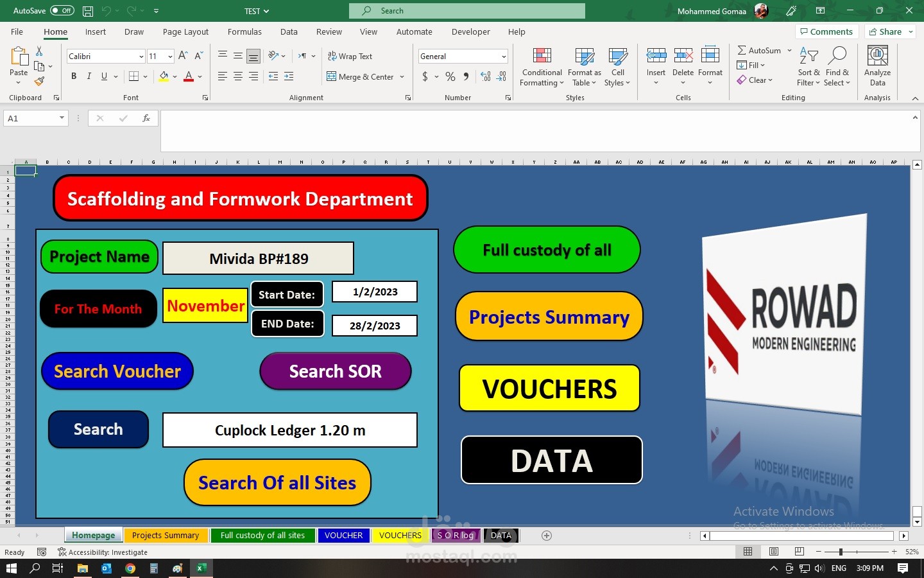
Task: Click the Name Box showing A1
Action: pyautogui.click(x=35, y=118)
